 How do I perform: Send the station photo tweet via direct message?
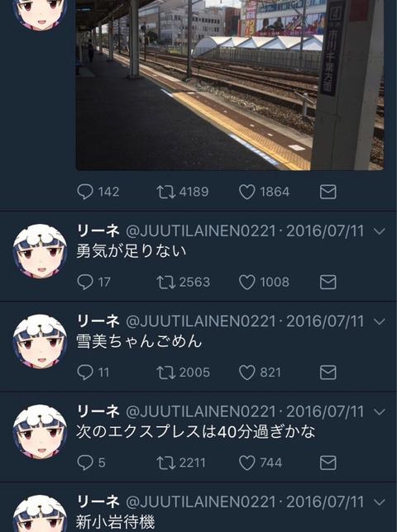tap(328, 192)
